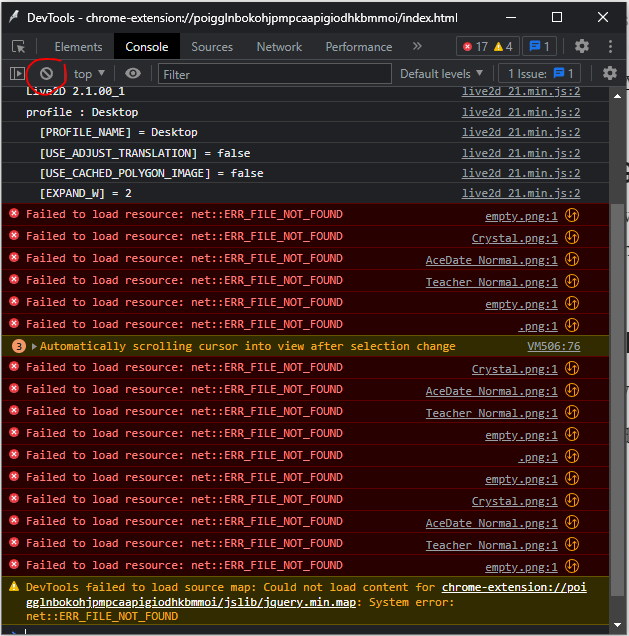This screenshot has height=636, width=629.
Task: Click the orange 3 repeat-count badge
Action: coord(19,346)
